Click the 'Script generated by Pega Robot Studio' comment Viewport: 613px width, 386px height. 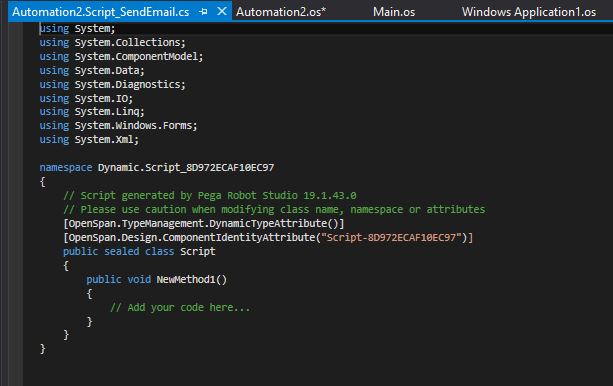[210, 195]
